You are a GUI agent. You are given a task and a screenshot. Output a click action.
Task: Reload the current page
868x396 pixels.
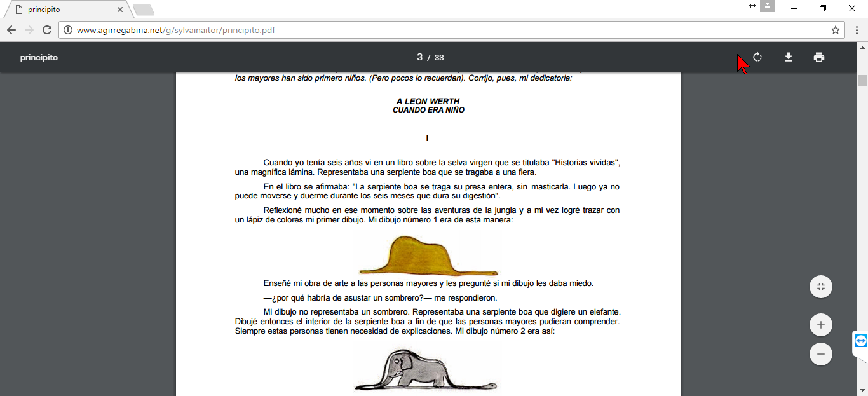click(46, 30)
